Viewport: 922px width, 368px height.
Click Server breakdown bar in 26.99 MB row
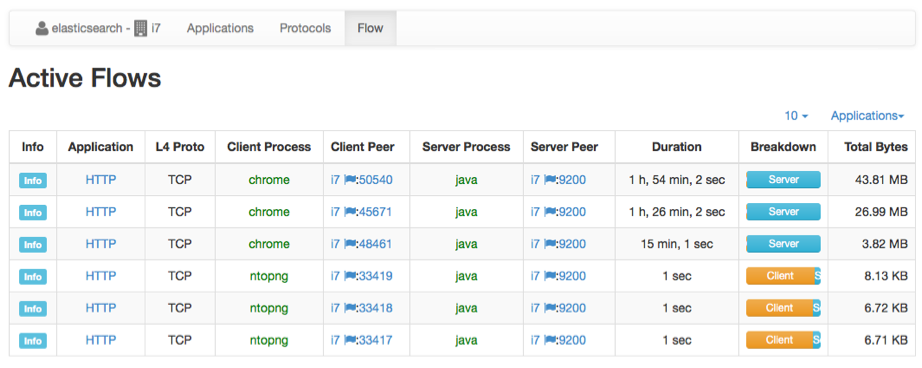pos(783,212)
